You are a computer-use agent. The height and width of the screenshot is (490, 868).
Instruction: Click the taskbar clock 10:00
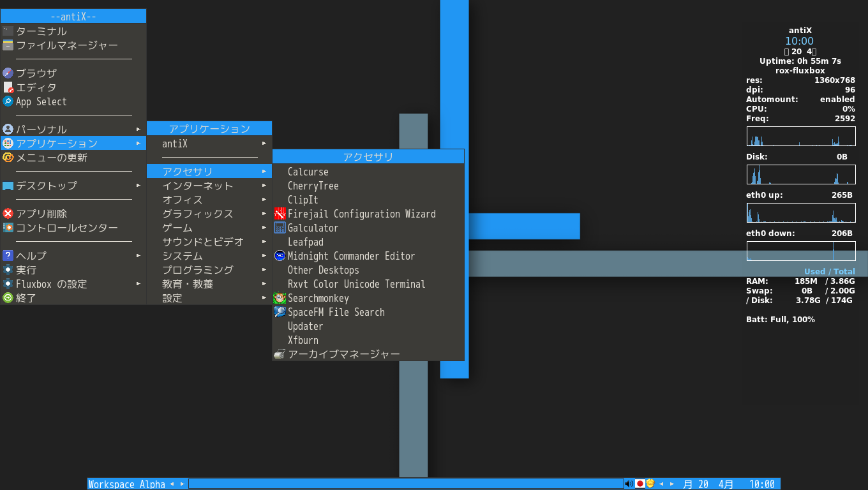pos(762,484)
